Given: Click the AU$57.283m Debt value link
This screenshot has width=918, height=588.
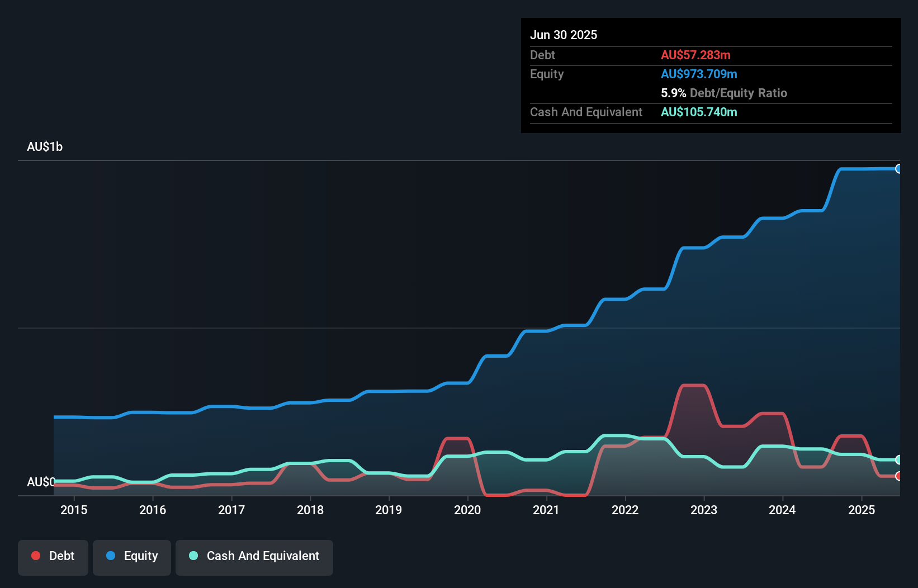Looking at the screenshot, I should click(x=695, y=55).
